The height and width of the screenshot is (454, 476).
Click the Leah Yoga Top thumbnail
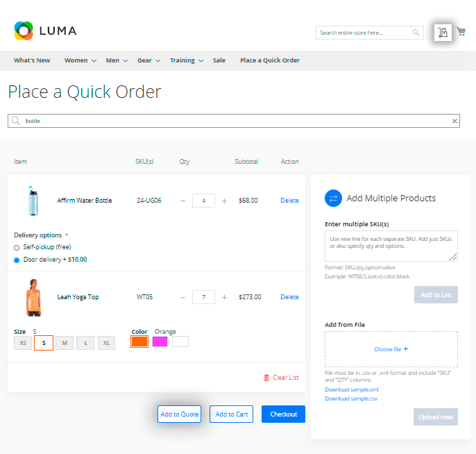33,298
